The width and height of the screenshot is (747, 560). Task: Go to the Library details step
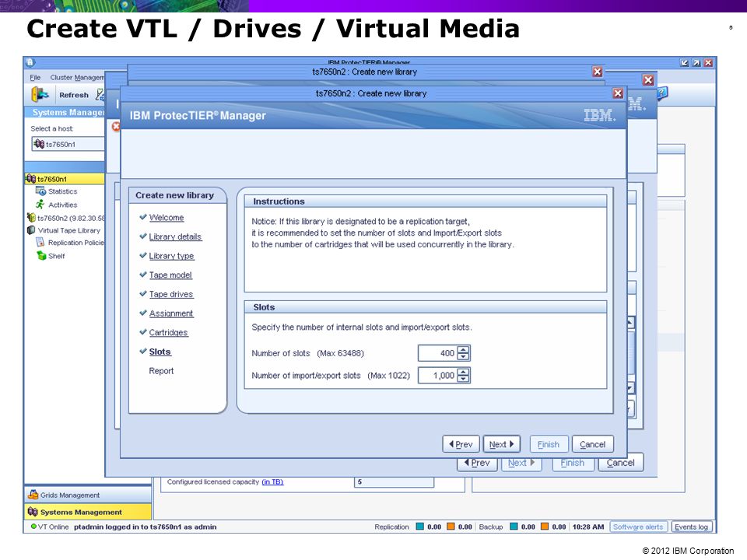coord(175,236)
